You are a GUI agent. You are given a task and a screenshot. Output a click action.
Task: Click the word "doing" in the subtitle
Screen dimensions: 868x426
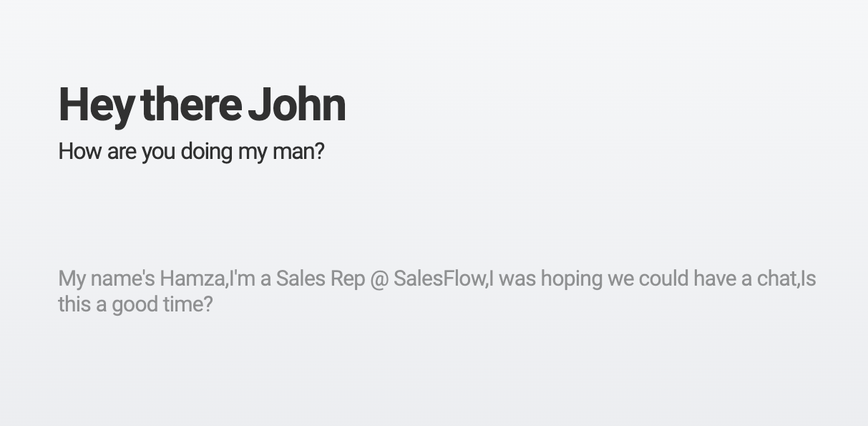(x=206, y=153)
